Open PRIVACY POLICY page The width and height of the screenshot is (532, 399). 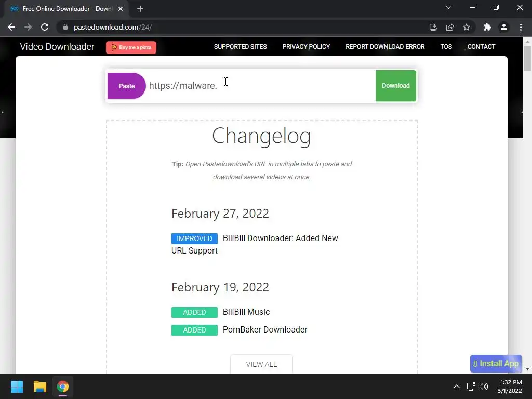[306, 46]
